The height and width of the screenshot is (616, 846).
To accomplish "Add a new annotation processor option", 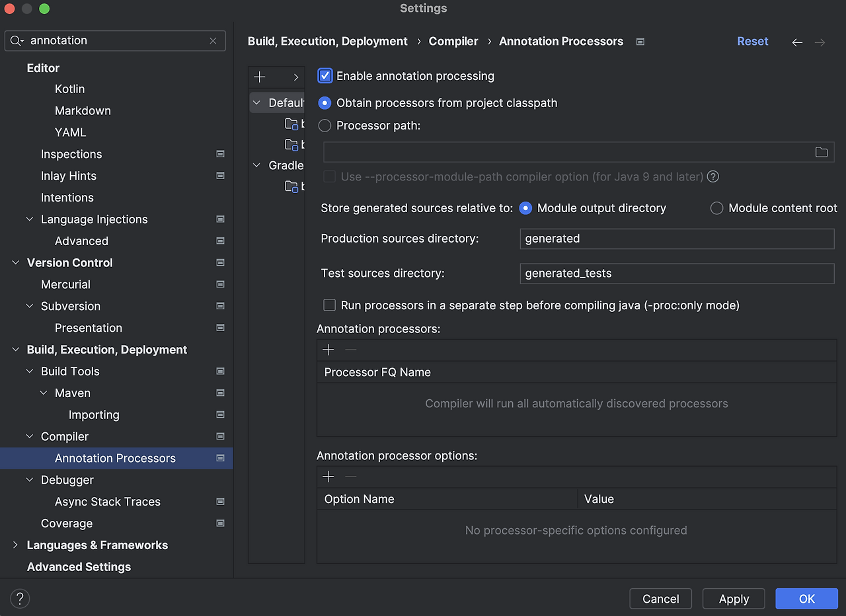I will pos(328,477).
